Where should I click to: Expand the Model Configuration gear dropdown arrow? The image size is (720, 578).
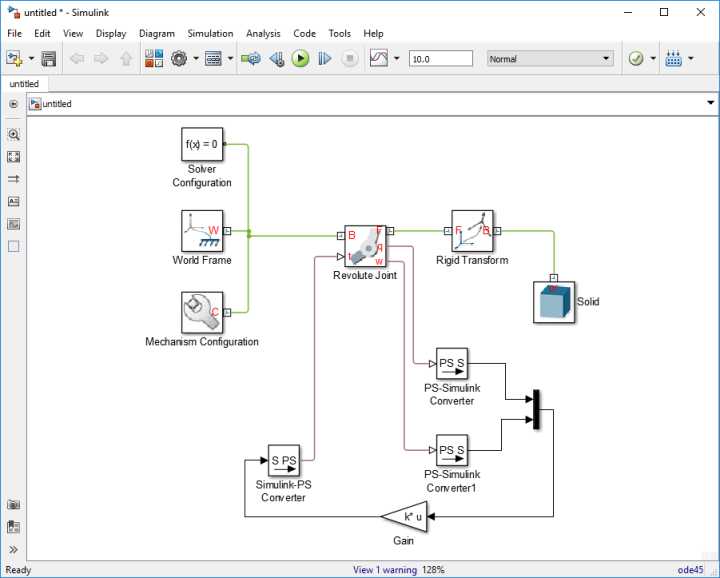196,59
